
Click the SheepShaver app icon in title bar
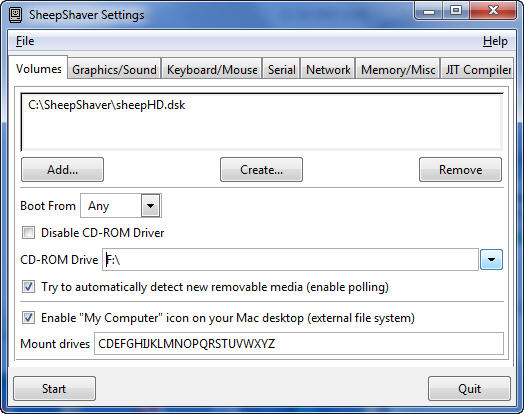(15, 15)
